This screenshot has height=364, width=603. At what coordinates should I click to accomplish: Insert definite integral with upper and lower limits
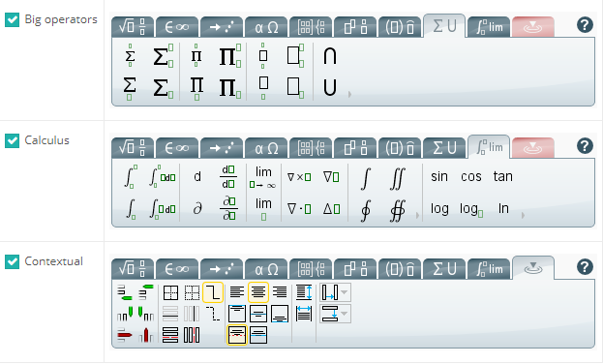click(131, 176)
